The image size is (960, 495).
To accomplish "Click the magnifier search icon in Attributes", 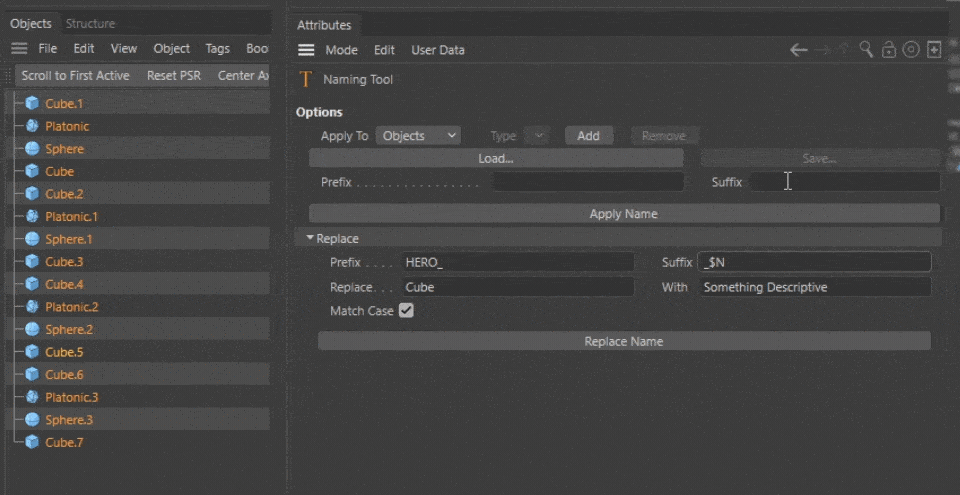I will [x=866, y=50].
